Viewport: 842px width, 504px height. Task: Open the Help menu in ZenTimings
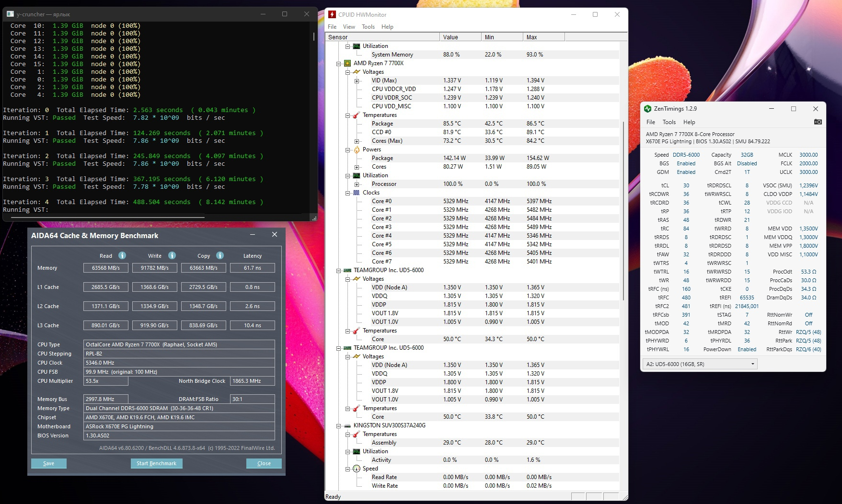tap(689, 122)
